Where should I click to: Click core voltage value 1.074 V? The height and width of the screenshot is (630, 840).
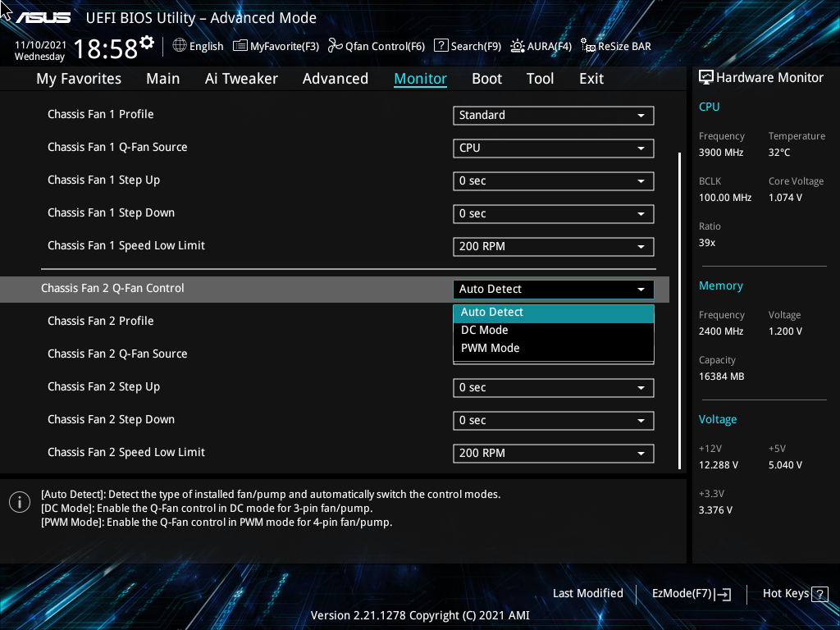(x=785, y=198)
